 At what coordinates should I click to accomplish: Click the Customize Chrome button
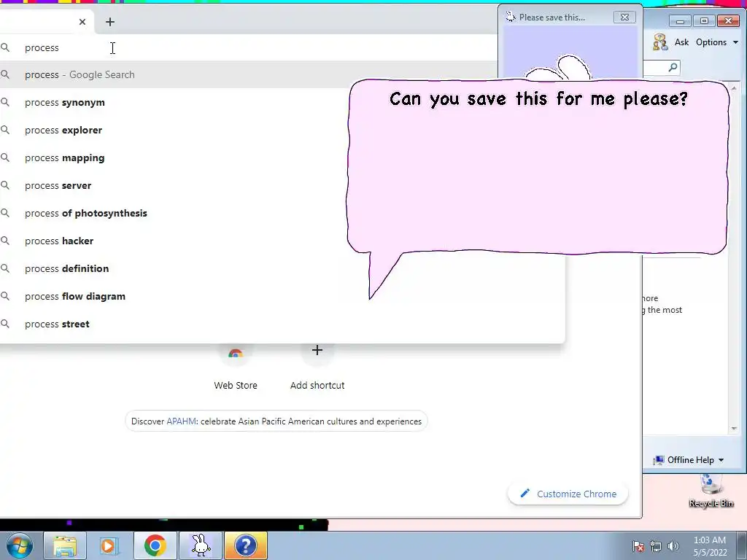click(x=568, y=494)
